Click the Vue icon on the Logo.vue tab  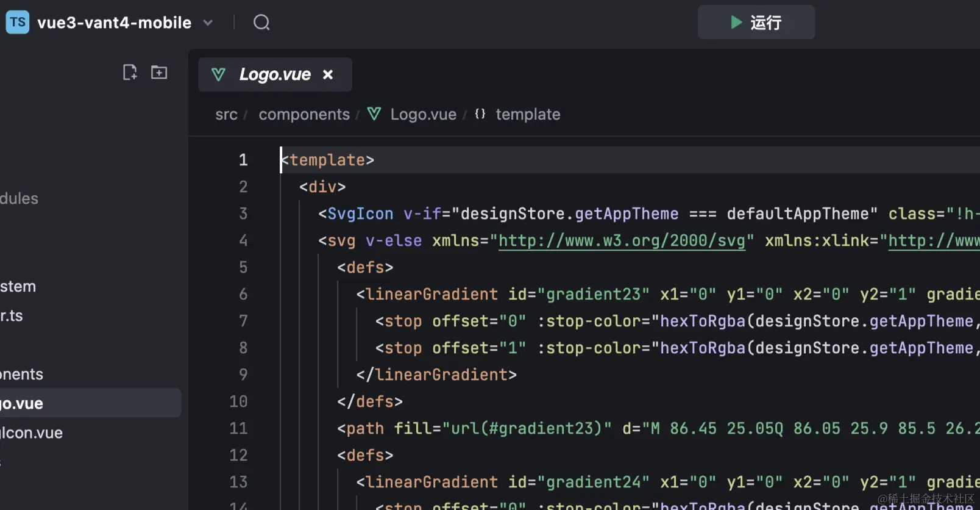click(218, 74)
